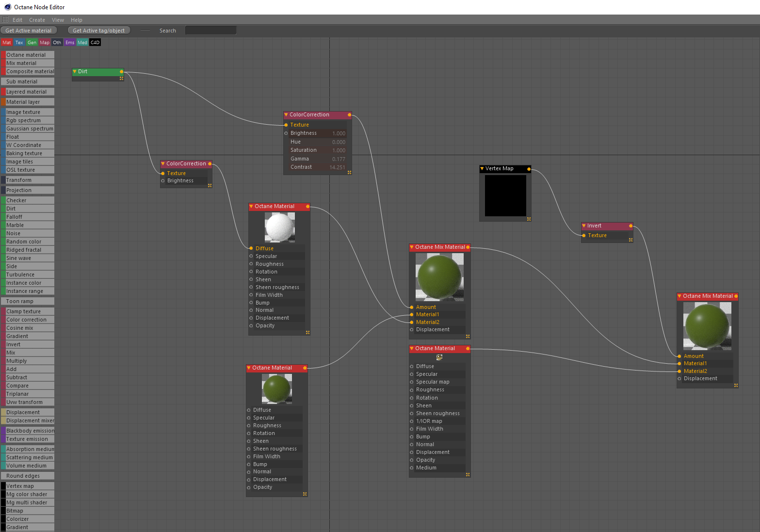Add Octane material from node list
Image resolution: width=760 pixels, height=532 pixels.
click(27, 55)
